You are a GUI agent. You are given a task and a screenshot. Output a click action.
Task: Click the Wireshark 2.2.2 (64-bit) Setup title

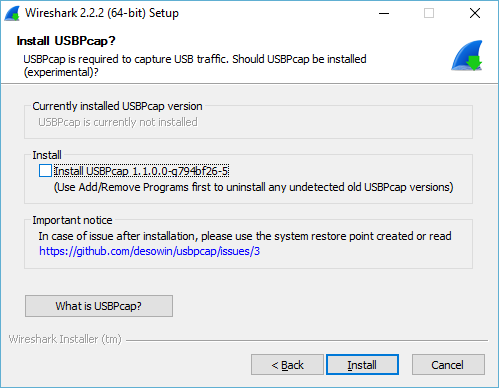pyautogui.click(x=102, y=13)
